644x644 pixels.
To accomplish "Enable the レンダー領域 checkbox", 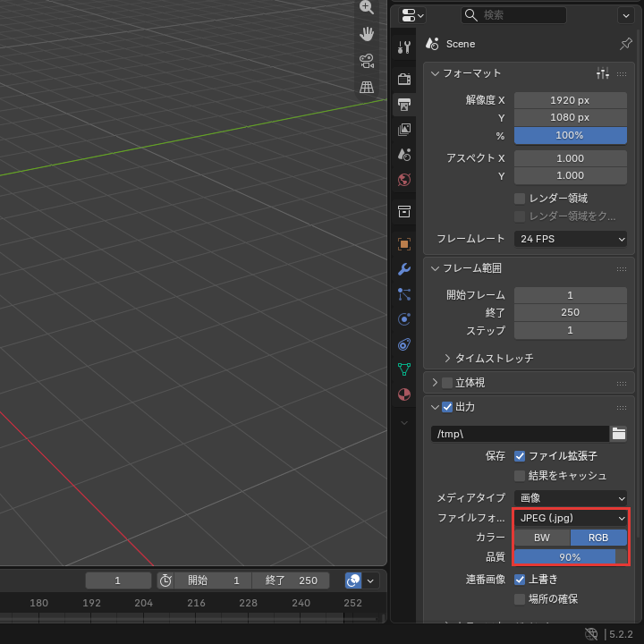I will point(520,199).
